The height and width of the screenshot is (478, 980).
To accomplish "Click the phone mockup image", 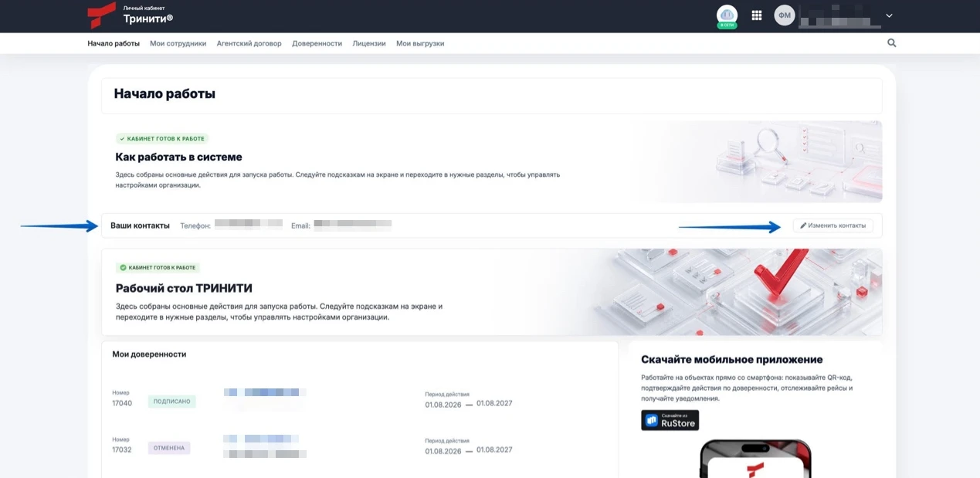I will click(755, 459).
